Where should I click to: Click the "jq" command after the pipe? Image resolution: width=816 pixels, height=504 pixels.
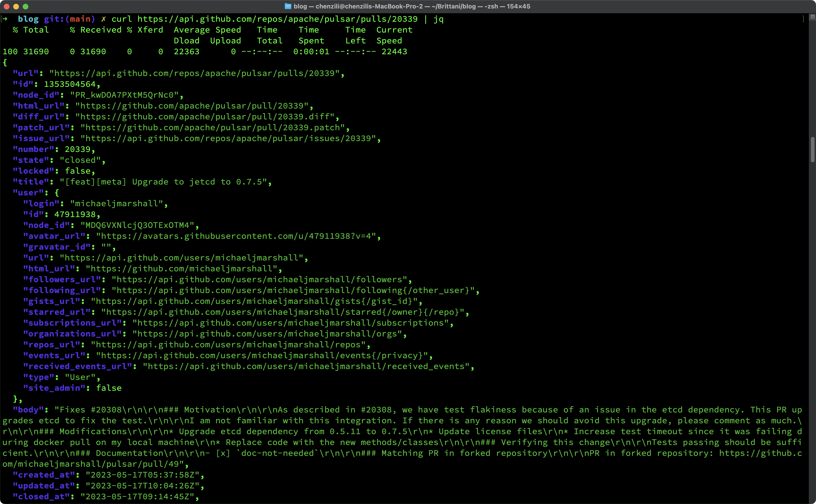[438, 19]
